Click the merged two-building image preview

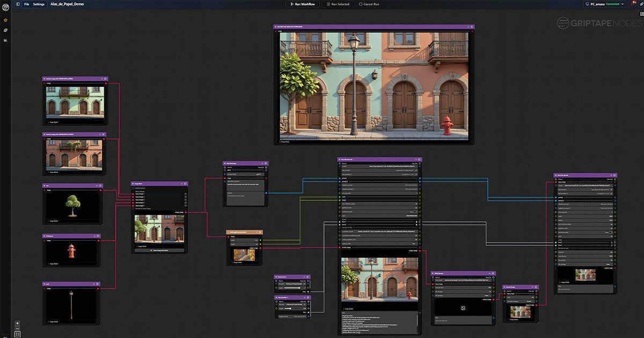159,229
